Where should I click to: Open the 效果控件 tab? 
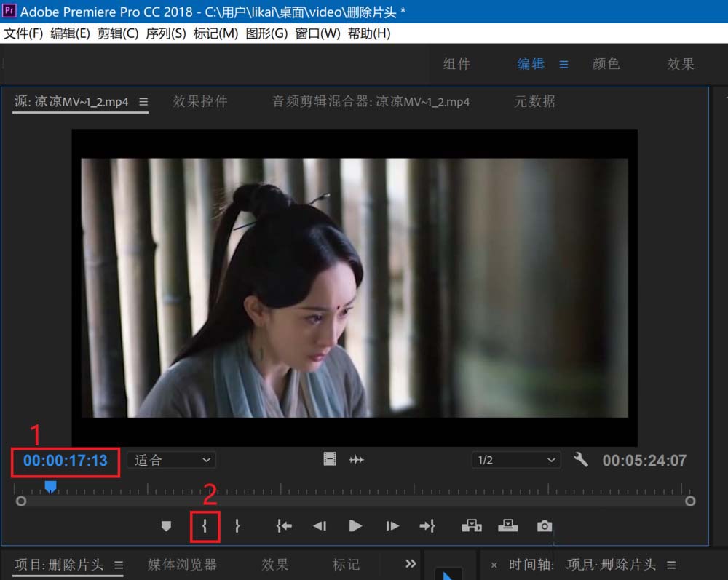199,101
